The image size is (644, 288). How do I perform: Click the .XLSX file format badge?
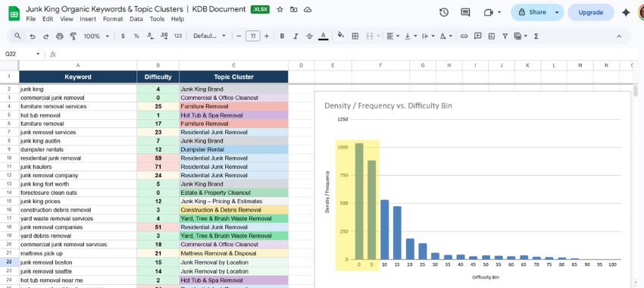click(x=261, y=9)
